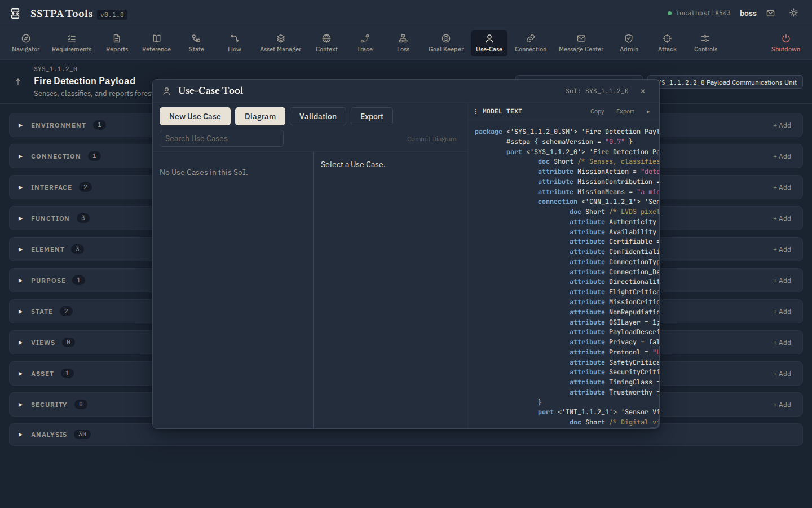Add an item to SECURITY
812x508 pixels.
782,405
